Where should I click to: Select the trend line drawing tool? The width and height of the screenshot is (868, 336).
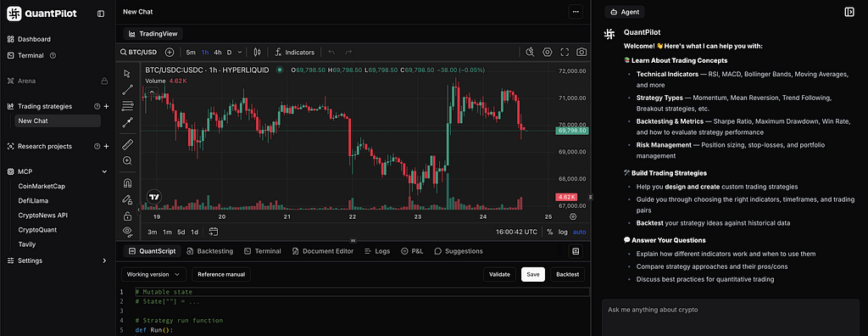click(127, 90)
